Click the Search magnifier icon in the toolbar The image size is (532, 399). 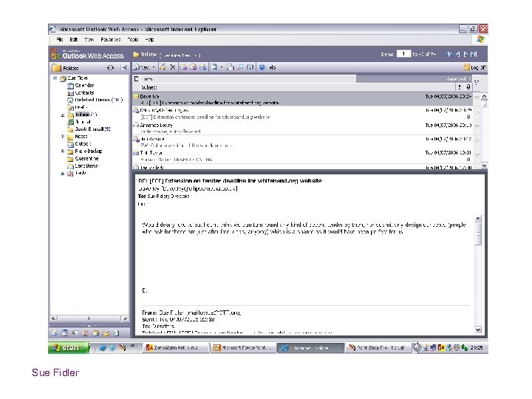241,67
